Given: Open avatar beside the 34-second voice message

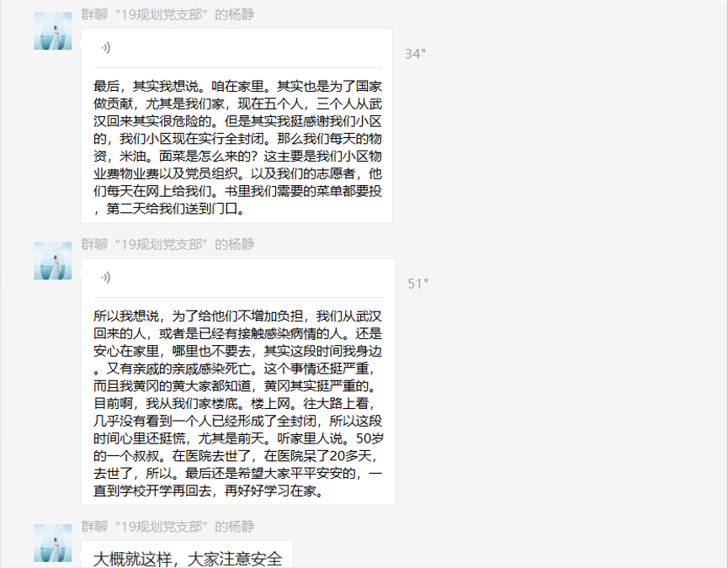Looking at the screenshot, I should coord(53,31).
